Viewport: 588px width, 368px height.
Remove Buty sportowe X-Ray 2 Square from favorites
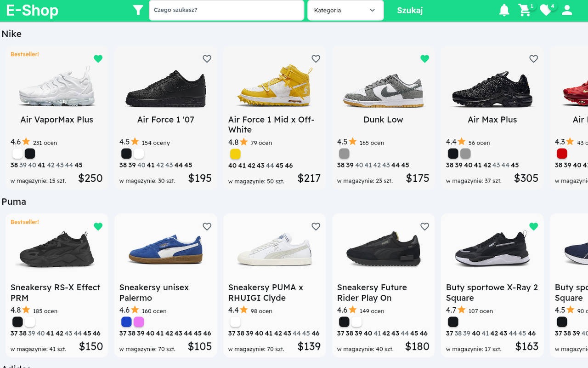point(533,226)
